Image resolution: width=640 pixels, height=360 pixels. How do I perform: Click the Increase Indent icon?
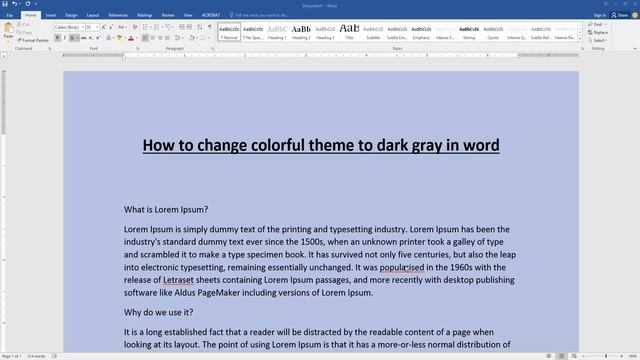click(x=189, y=27)
